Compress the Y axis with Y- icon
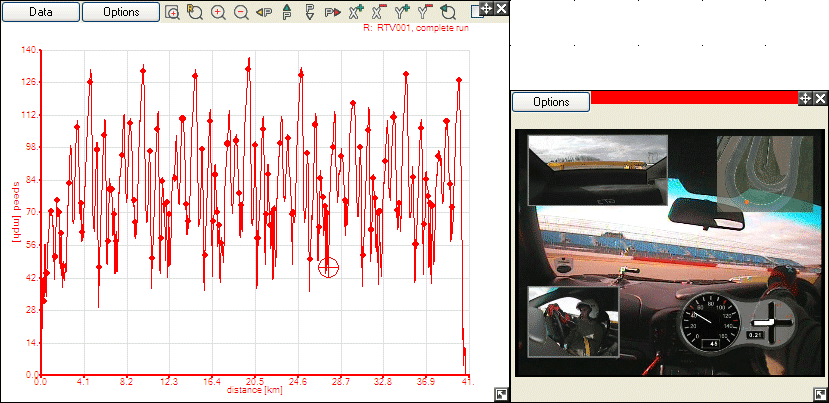The height and width of the screenshot is (403, 829). click(426, 13)
